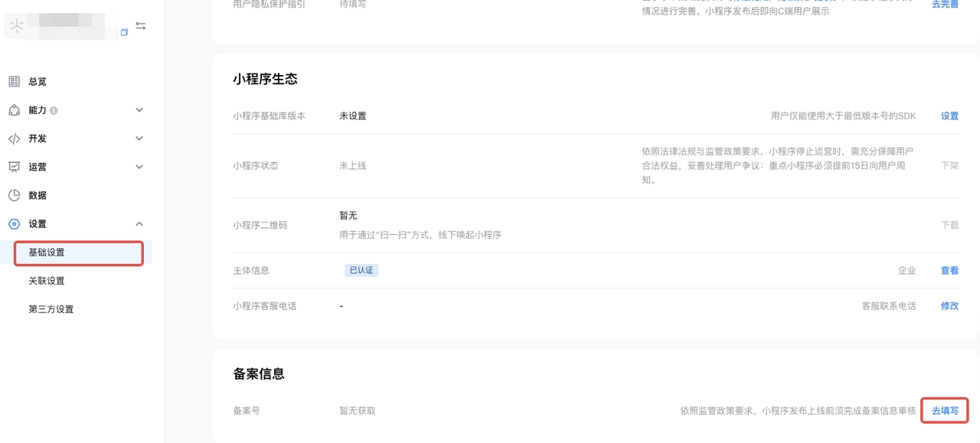Open 第三方设置 submenu item
Screen dimensions: 980x443
click(x=51, y=309)
